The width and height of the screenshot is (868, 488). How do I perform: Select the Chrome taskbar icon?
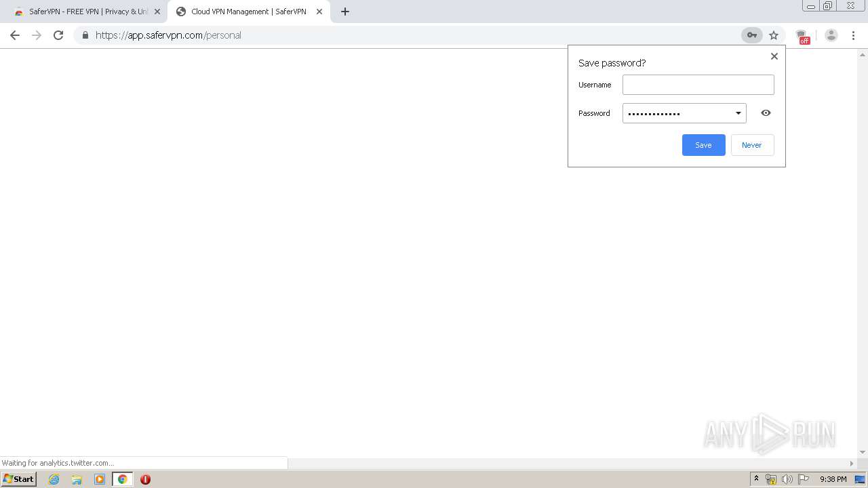tap(123, 479)
